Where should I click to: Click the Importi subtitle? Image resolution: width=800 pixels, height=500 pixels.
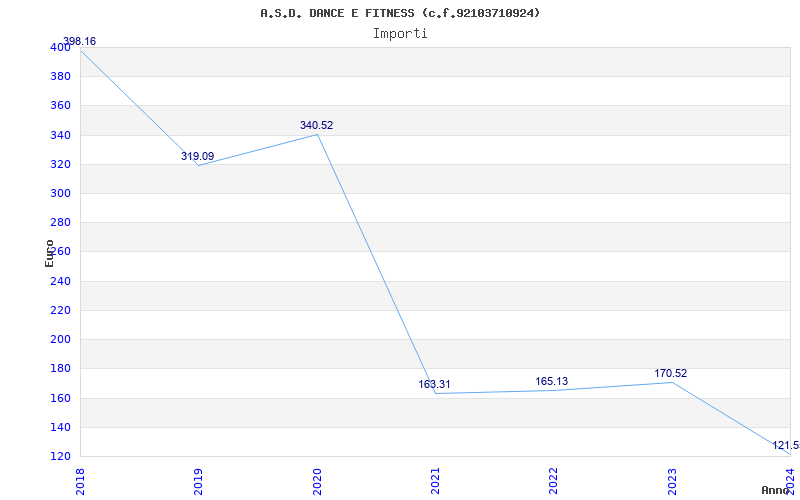400,34
